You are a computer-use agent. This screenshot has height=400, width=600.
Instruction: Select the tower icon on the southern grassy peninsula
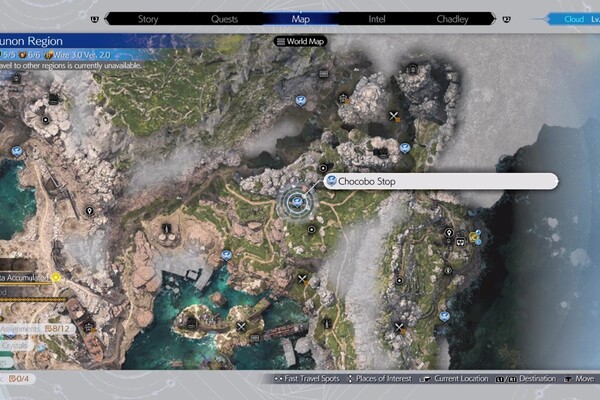(x=327, y=323)
